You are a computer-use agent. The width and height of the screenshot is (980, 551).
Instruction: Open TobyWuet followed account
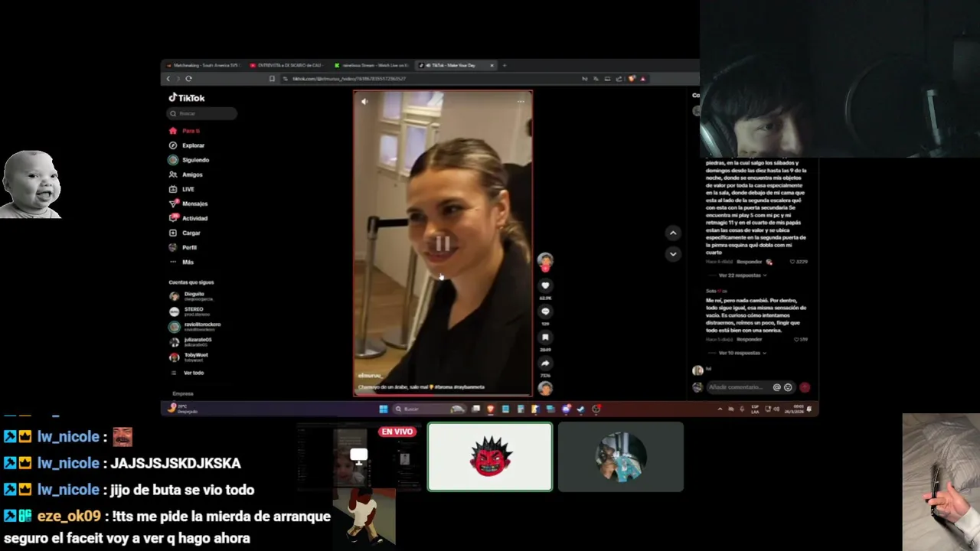tap(190, 357)
